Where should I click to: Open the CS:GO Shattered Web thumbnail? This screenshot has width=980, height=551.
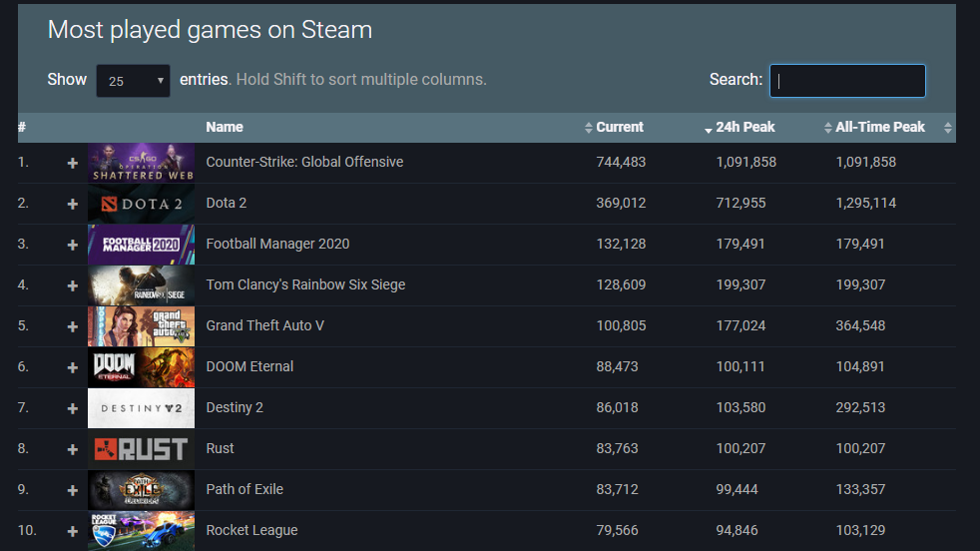click(x=142, y=163)
